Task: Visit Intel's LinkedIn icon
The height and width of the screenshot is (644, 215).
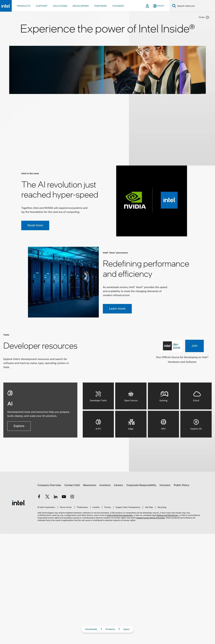Action: click(x=56, y=497)
